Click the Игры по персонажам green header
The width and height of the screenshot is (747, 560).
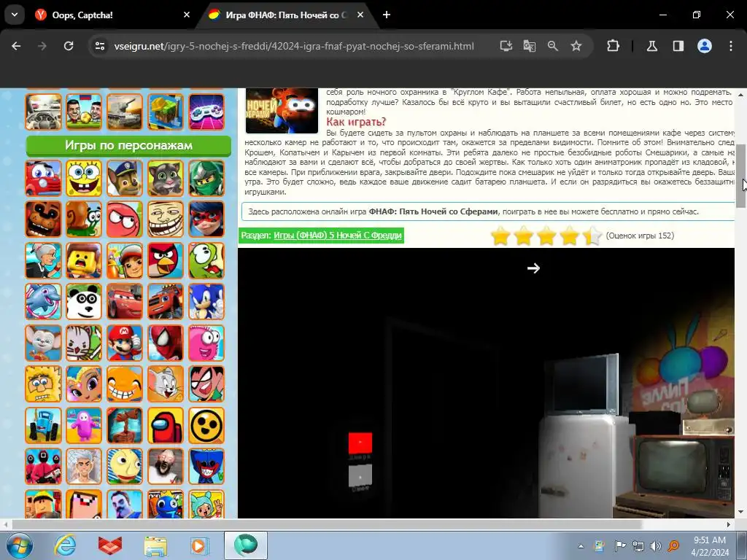tap(128, 146)
